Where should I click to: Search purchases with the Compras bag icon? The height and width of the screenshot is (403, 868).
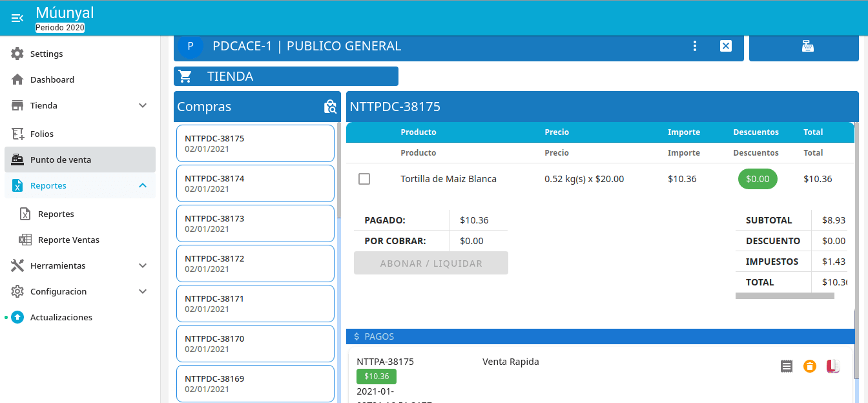click(x=331, y=107)
